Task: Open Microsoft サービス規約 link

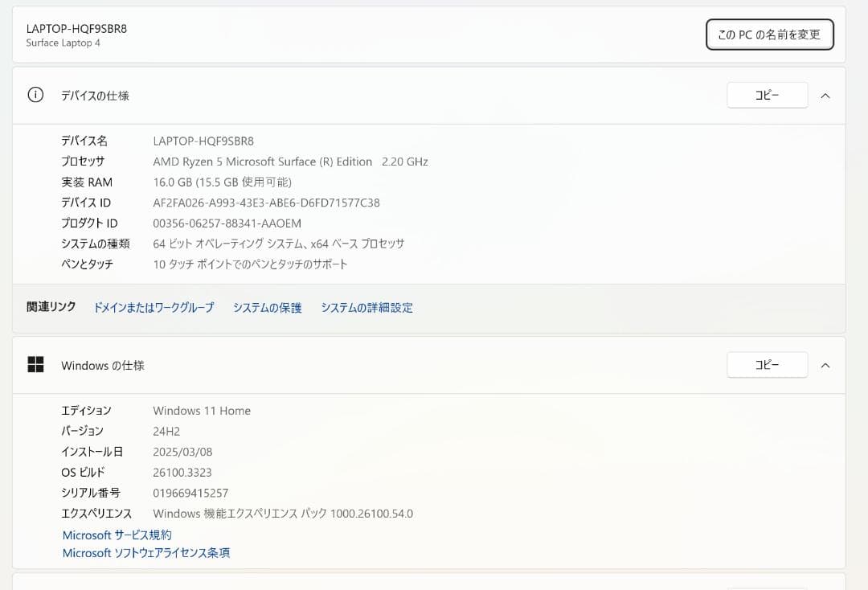Action: pos(117,535)
